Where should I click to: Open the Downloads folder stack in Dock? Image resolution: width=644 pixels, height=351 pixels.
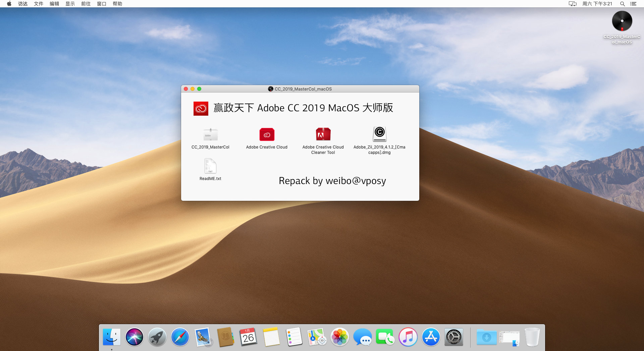click(486, 337)
